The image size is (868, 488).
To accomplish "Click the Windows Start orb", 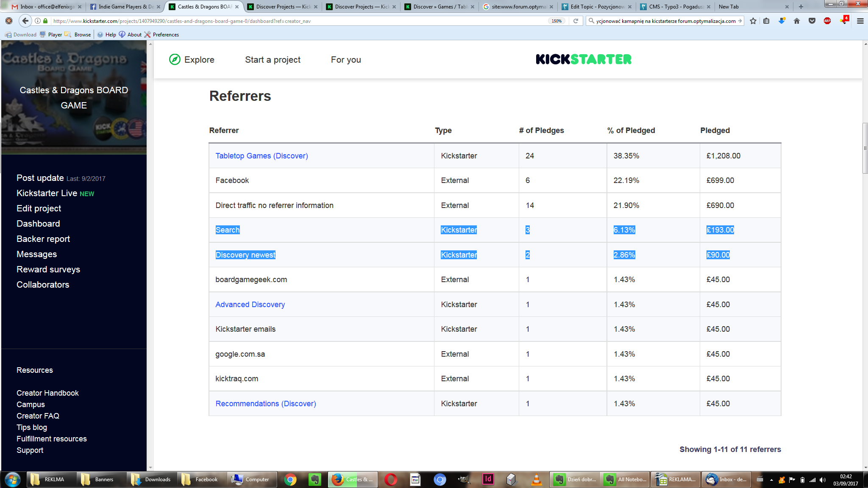I will (x=13, y=480).
